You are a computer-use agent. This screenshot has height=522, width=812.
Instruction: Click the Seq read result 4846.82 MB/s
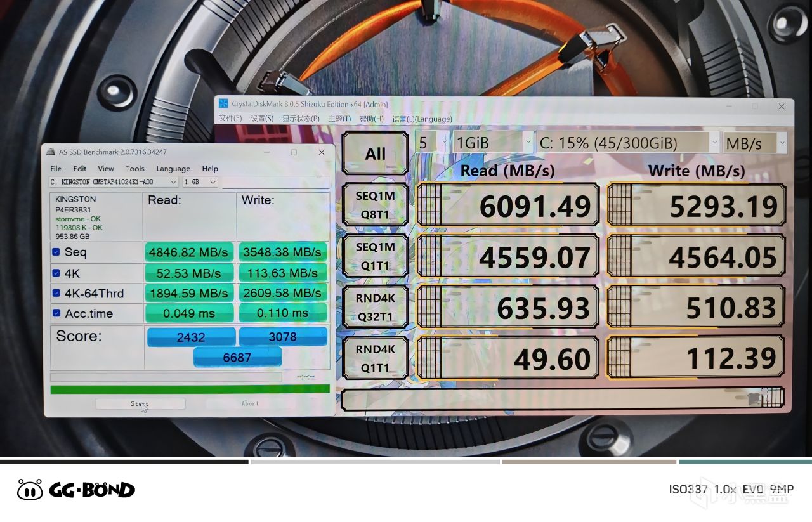(x=188, y=252)
